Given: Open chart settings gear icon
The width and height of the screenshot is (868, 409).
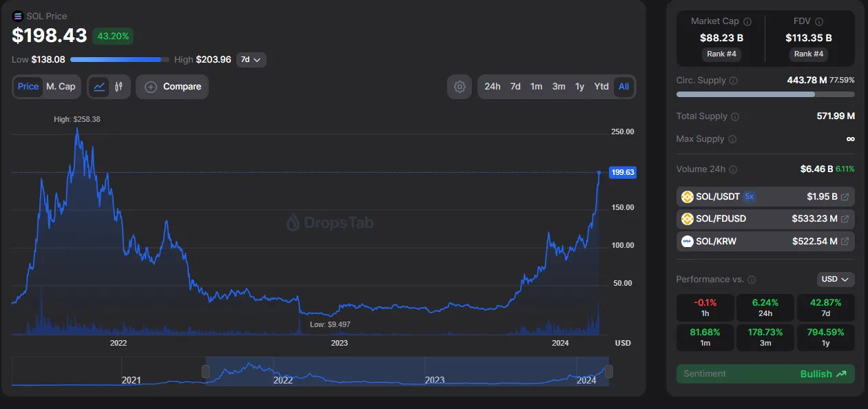Looking at the screenshot, I should [x=460, y=87].
